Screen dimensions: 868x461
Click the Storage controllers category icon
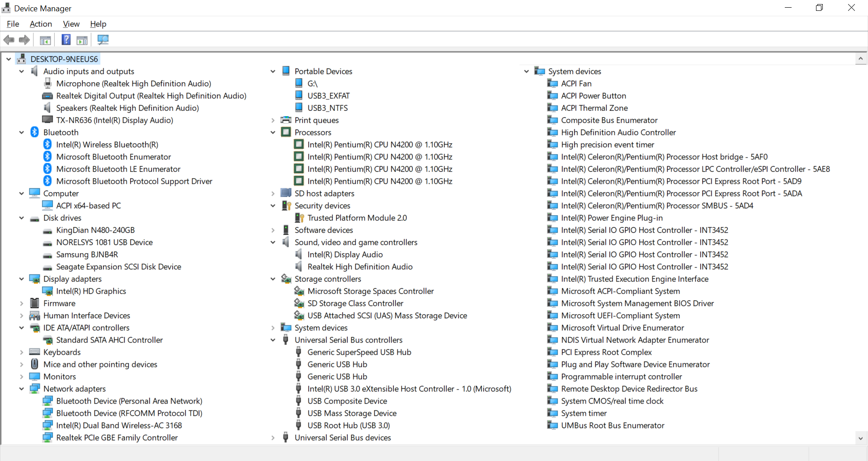coord(286,279)
